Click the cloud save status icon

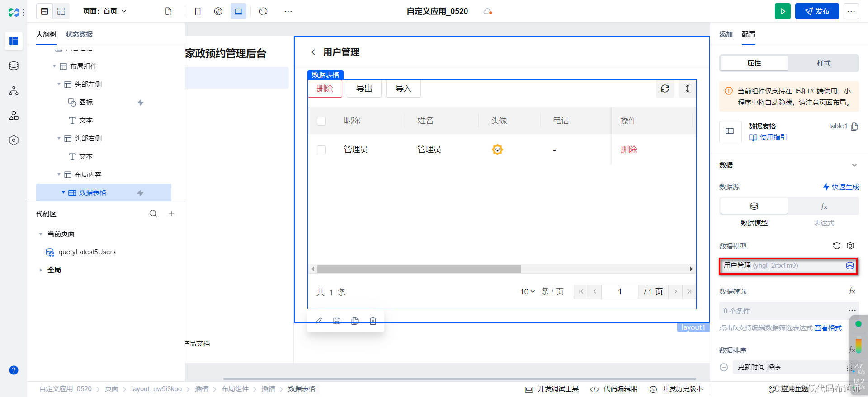coord(487,11)
